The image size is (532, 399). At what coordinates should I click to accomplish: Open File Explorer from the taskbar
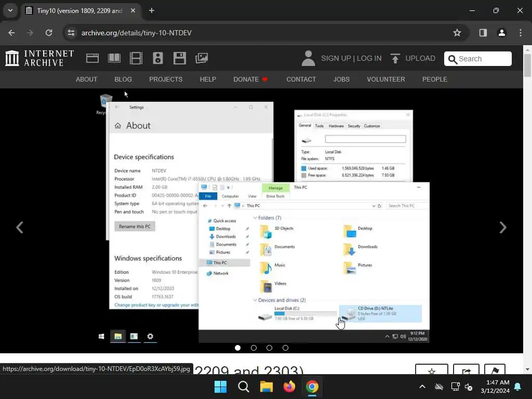267,387
